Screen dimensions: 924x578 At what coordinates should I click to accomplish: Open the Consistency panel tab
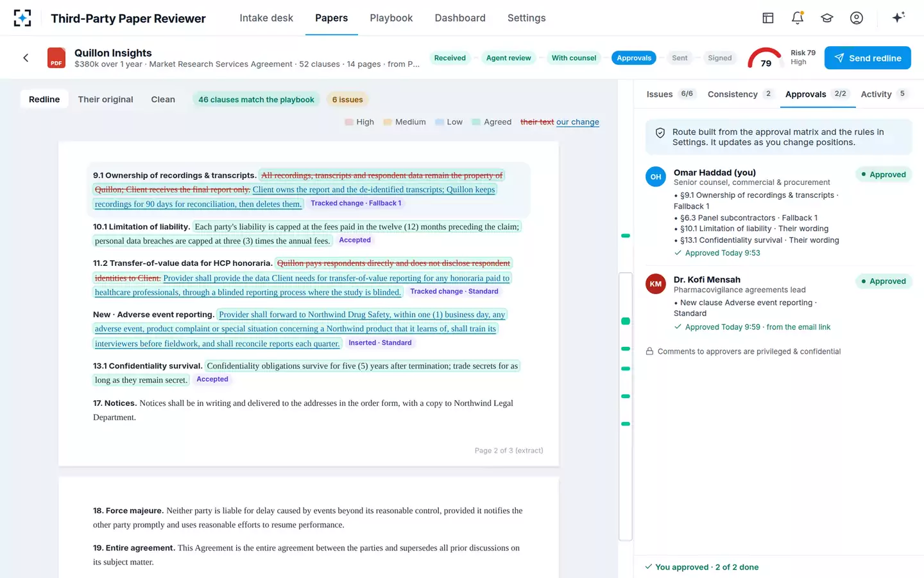(x=740, y=94)
